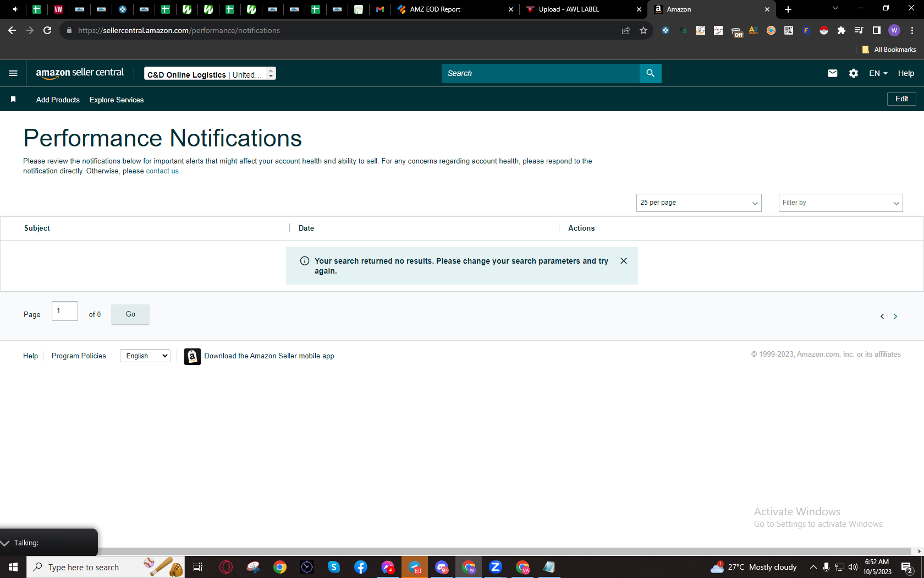Image resolution: width=924 pixels, height=578 pixels.
Task: Click the search magnifier button
Action: [650, 73]
